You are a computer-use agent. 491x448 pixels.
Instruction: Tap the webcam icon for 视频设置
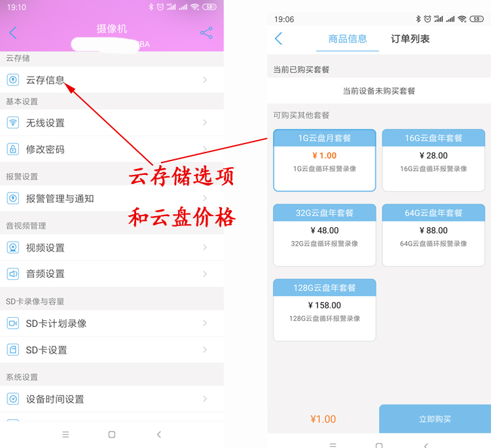pos(13,248)
